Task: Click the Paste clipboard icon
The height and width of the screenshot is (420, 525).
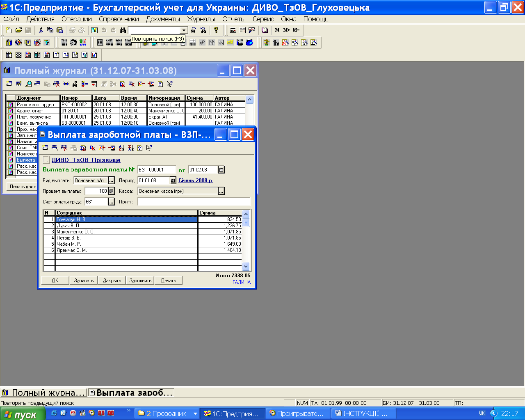Action: tap(60, 30)
